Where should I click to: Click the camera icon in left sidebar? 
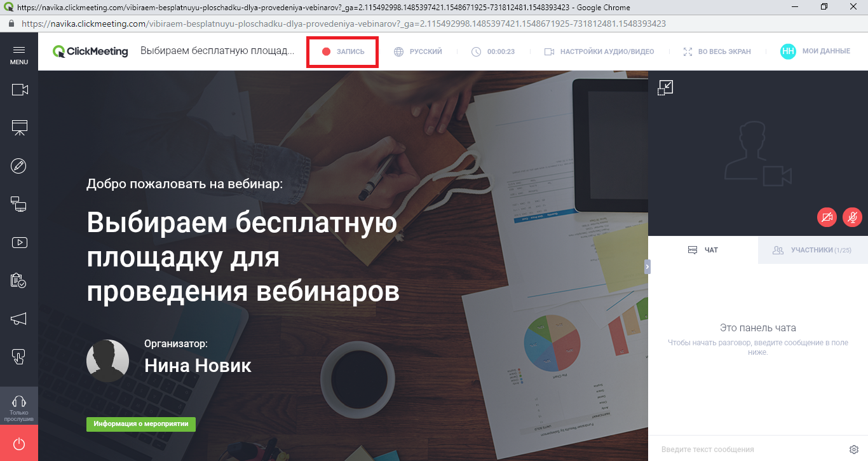coord(20,90)
